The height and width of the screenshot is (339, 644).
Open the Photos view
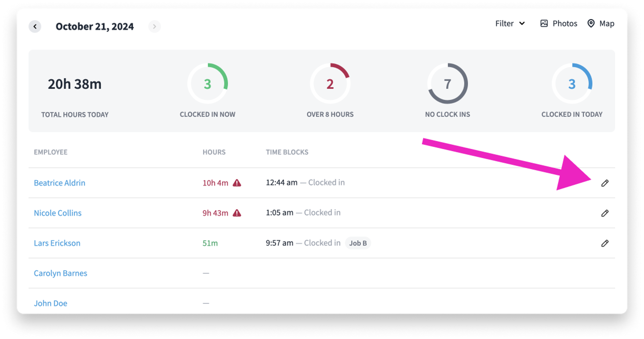558,24
